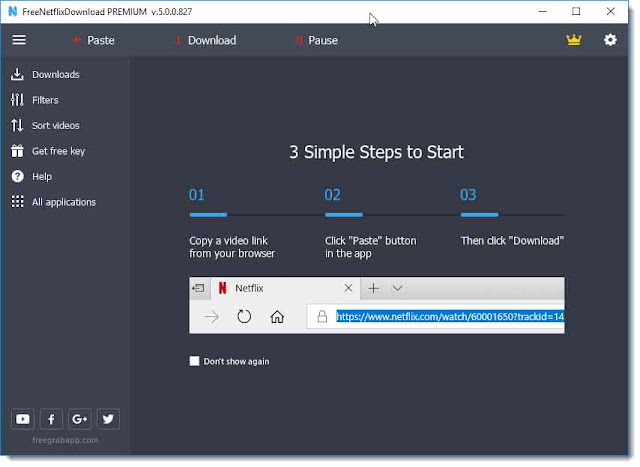Maximize the FreeNetflixDownload window
Screen dimensions: 640x467
tap(576, 11)
